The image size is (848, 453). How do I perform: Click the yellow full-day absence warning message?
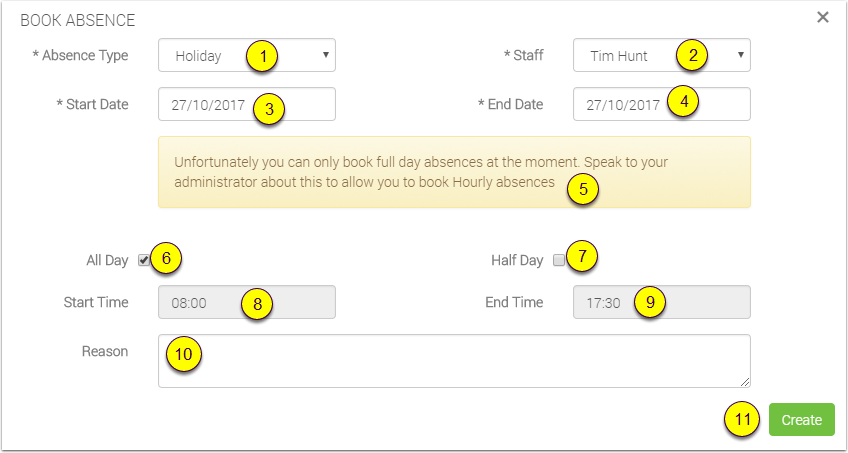(x=400, y=171)
